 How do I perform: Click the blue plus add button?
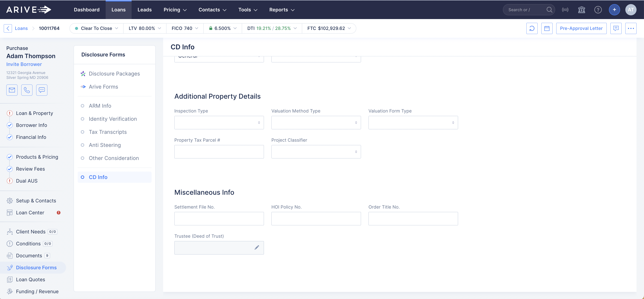(614, 10)
